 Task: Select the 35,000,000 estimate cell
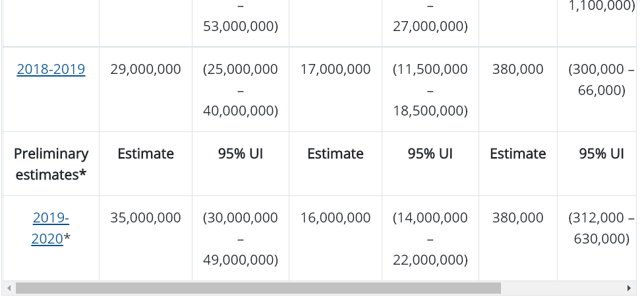(146, 218)
